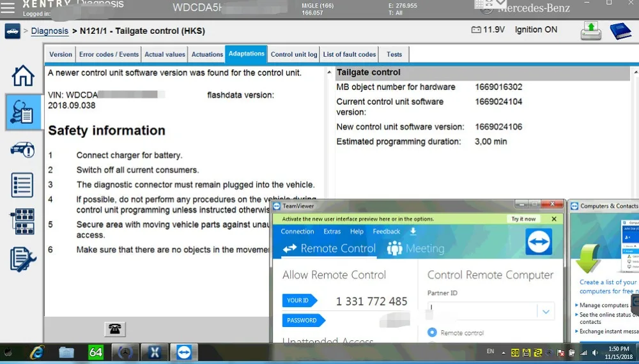This screenshot has width=639, height=364.
Task: Click the Try it now button
Action: 524,219
